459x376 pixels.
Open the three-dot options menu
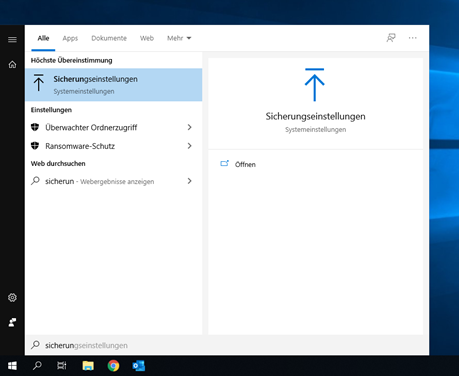[413, 38]
